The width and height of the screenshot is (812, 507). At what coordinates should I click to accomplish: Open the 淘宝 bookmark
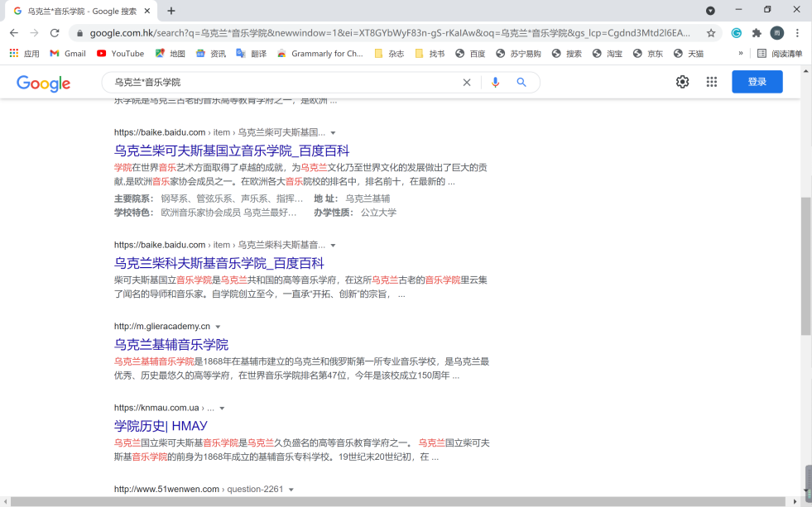point(608,53)
